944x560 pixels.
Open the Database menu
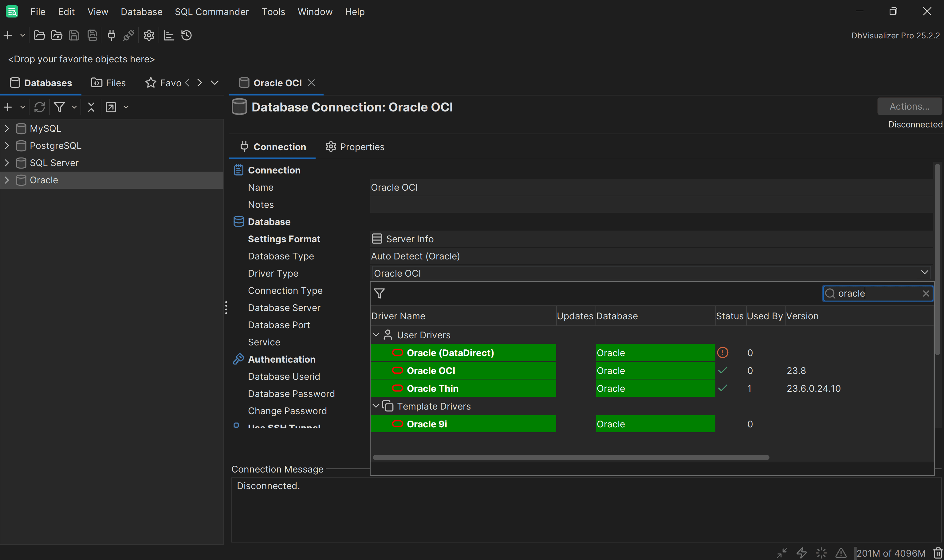(x=142, y=12)
